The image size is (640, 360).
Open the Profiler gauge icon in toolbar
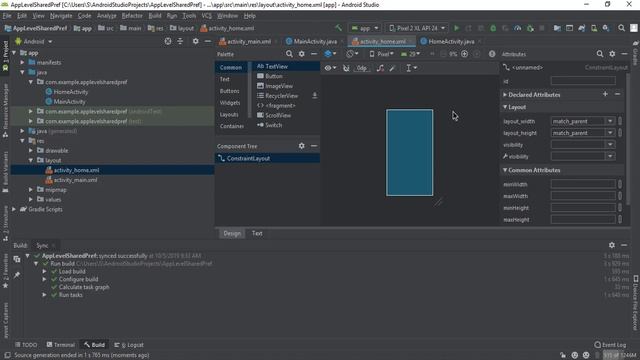(518, 28)
